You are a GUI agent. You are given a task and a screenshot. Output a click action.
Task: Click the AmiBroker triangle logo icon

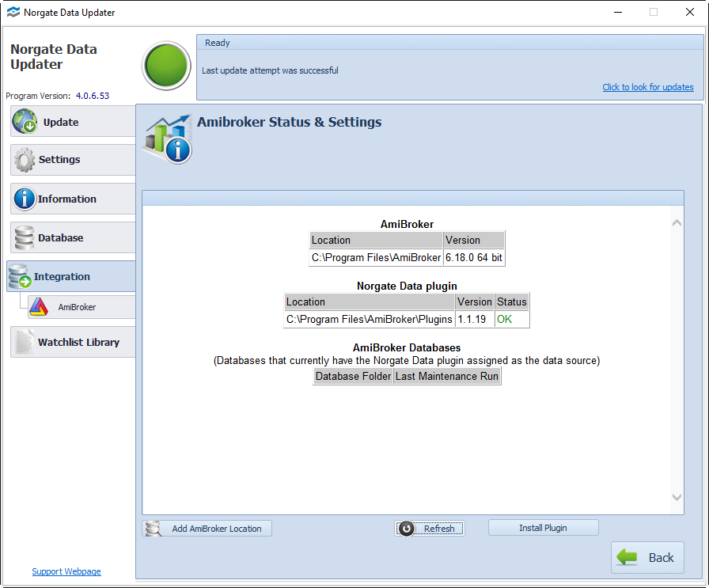[39, 307]
